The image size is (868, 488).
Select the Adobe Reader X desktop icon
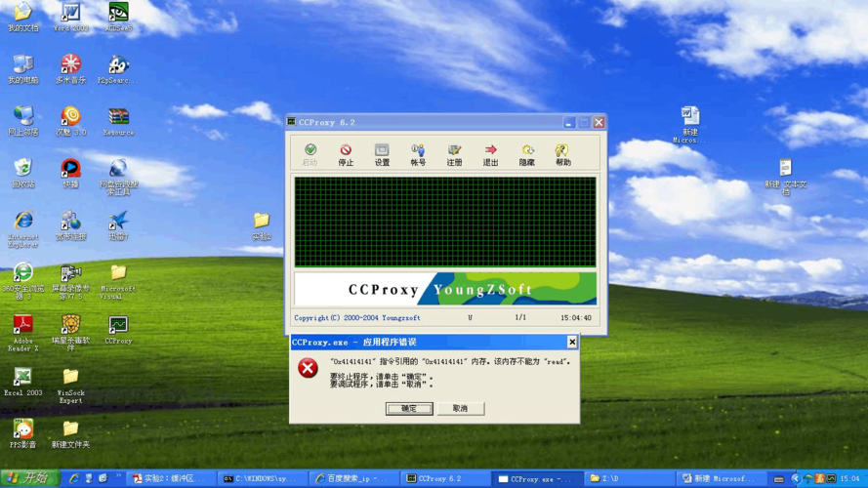[x=22, y=330]
